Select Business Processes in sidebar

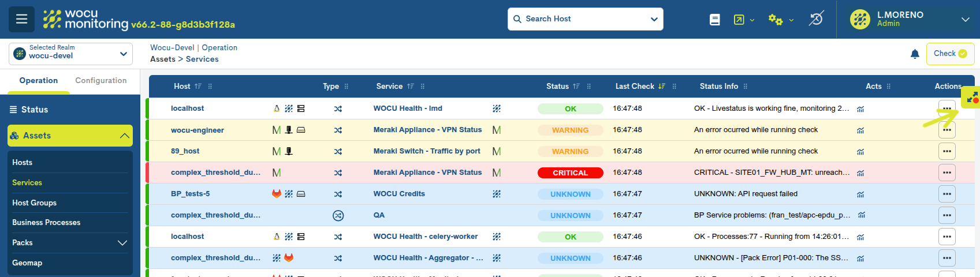(46, 223)
